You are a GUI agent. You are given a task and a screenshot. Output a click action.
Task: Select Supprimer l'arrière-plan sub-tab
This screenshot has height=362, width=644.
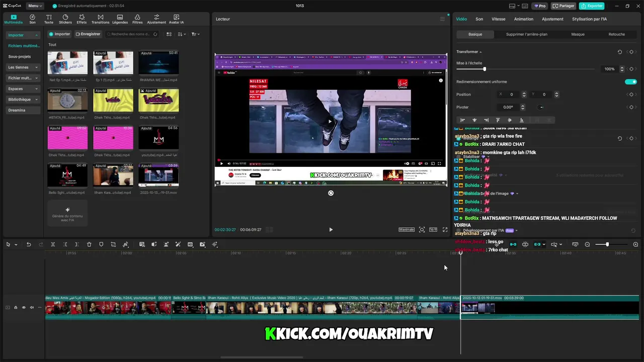(526, 34)
